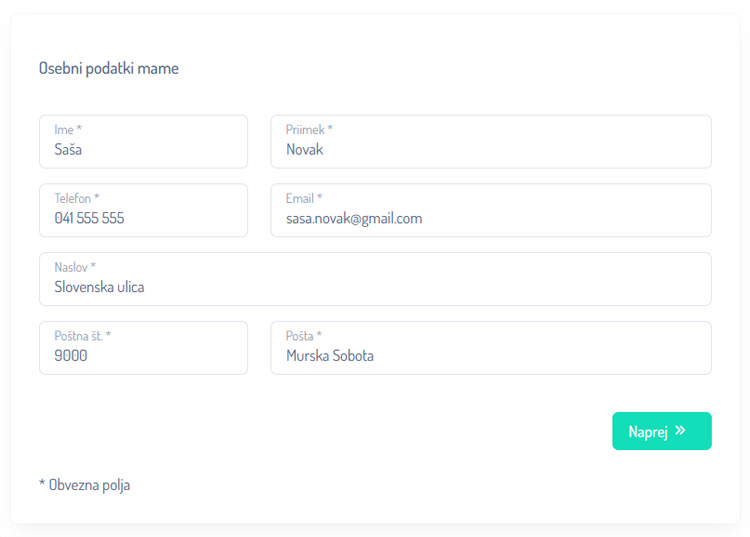Place cursor on surname "Novak"

[x=305, y=150]
